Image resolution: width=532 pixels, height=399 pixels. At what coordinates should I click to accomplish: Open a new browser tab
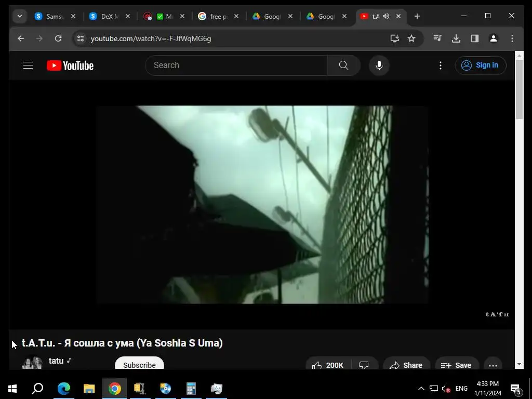pos(417,16)
